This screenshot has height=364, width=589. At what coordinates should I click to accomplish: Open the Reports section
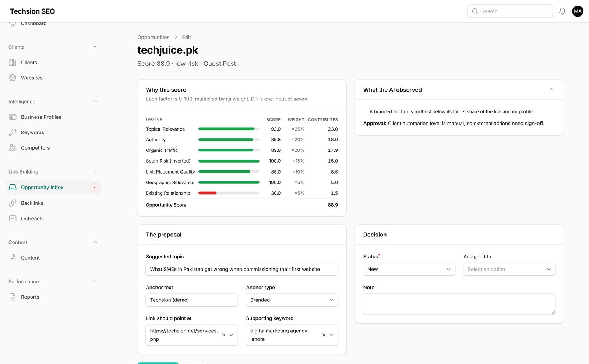coord(53,297)
